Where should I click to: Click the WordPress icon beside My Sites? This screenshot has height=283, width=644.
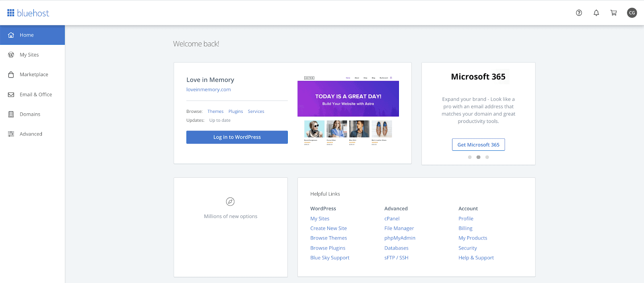[11, 55]
